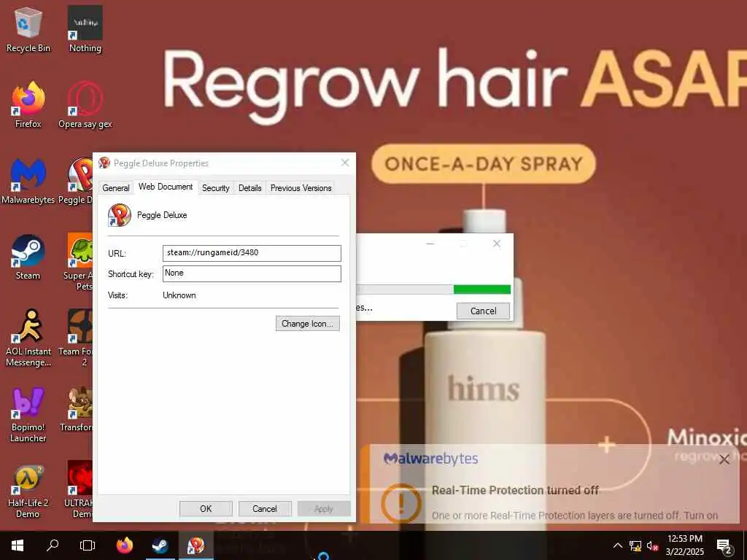Open the Bopimo! Launcher icon

click(28, 413)
